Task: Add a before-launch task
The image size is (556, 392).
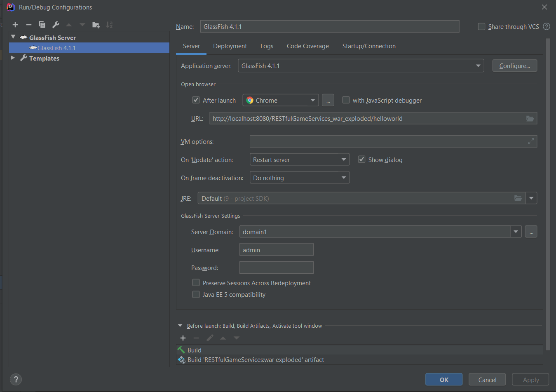Action: pos(183,338)
